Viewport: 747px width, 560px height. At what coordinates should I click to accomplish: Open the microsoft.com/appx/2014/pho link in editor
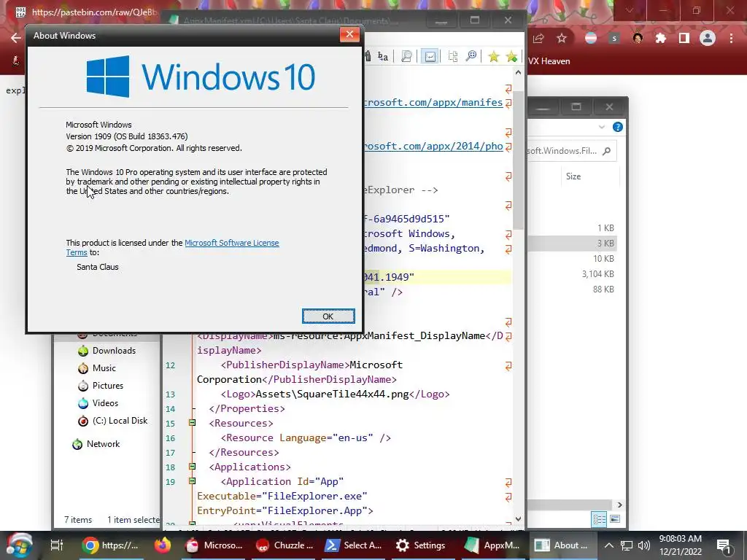tap(433, 146)
